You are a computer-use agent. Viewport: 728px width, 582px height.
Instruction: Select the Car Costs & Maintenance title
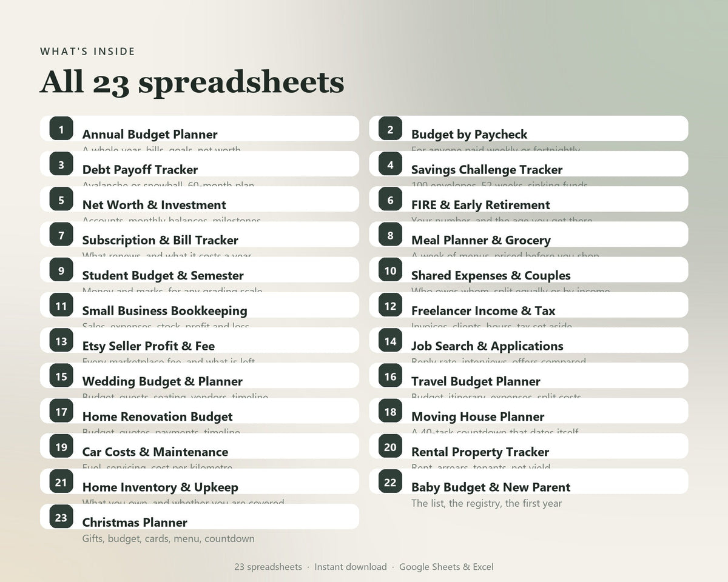tap(155, 452)
